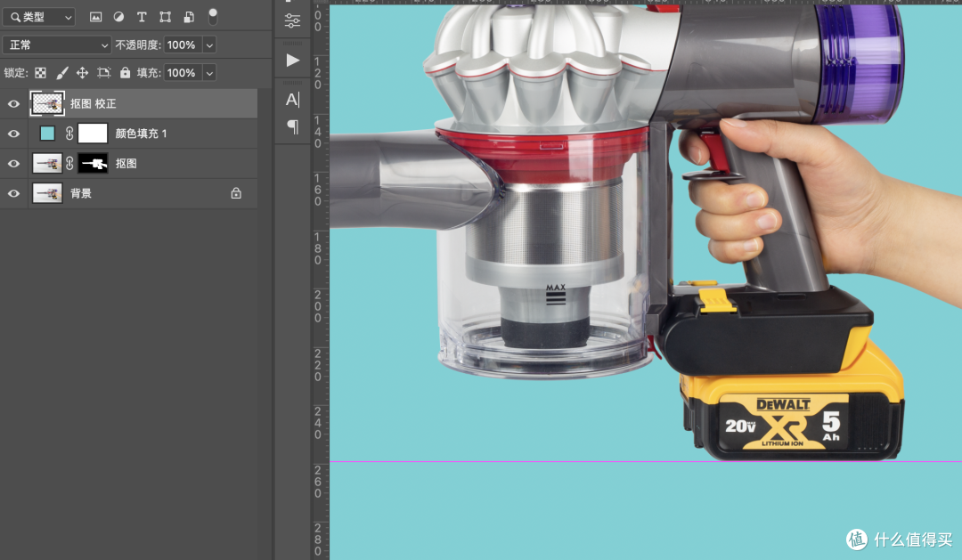This screenshot has height=560, width=962.
Task: Filter layers by shape layer icon
Action: pos(165,17)
